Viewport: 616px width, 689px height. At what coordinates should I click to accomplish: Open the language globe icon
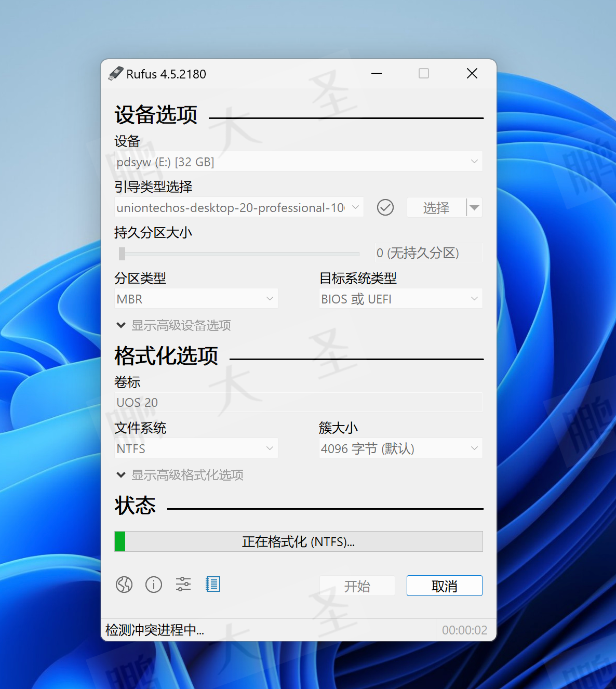pyautogui.click(x=124, y=585)
